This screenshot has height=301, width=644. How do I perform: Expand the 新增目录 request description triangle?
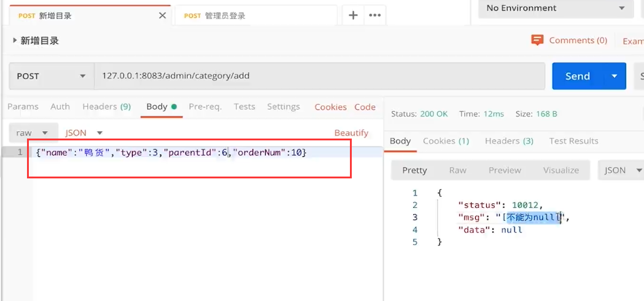tap(15, 40)
